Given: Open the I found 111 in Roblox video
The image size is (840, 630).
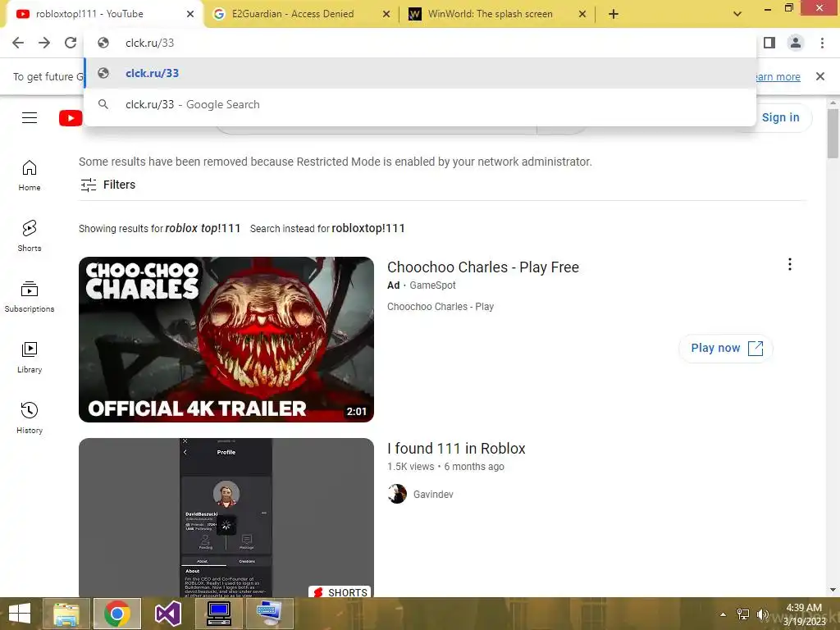Looking at the screenshot, I should pos(456,449).
